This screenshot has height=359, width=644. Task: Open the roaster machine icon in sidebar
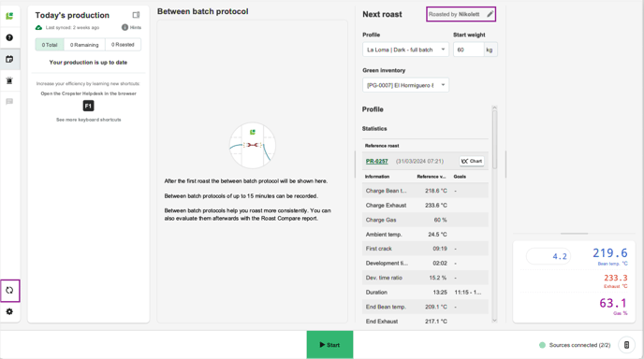tap(9, 80)
